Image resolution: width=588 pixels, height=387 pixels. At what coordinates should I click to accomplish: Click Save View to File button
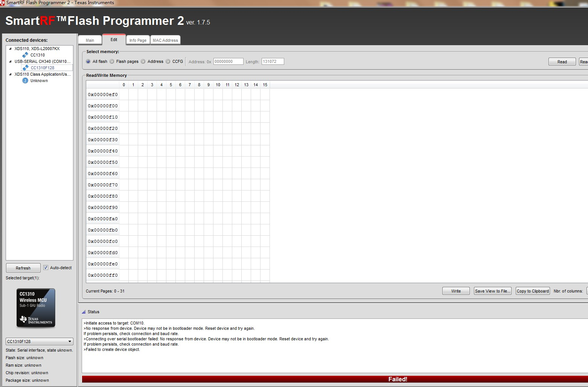coord(493,291)
